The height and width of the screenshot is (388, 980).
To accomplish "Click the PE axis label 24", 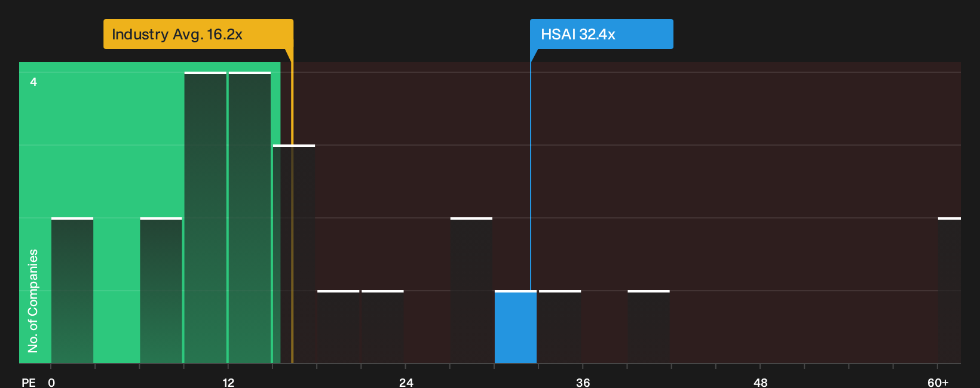I will point(406,383).
